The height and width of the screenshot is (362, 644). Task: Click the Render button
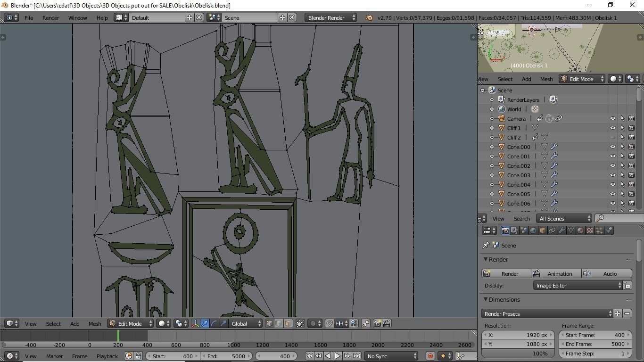point(506,274)
